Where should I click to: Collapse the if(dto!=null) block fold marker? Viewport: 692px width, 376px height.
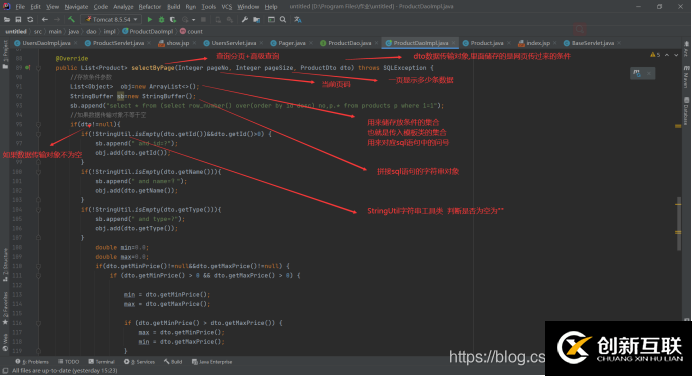(39, 124)
